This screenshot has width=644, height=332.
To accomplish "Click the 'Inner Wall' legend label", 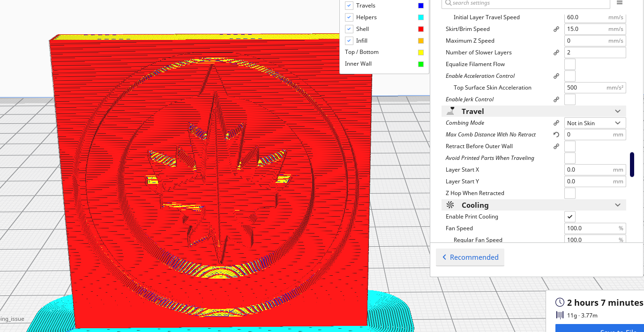I will tap(359, 64).
